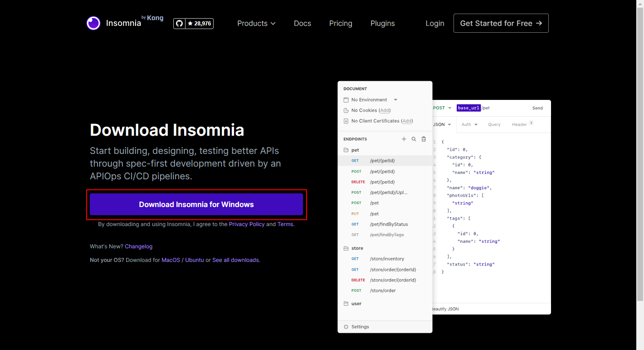Open the Pricing page
Image resolution: width=644 pixels, height=350 pixels.
point(341,23)
